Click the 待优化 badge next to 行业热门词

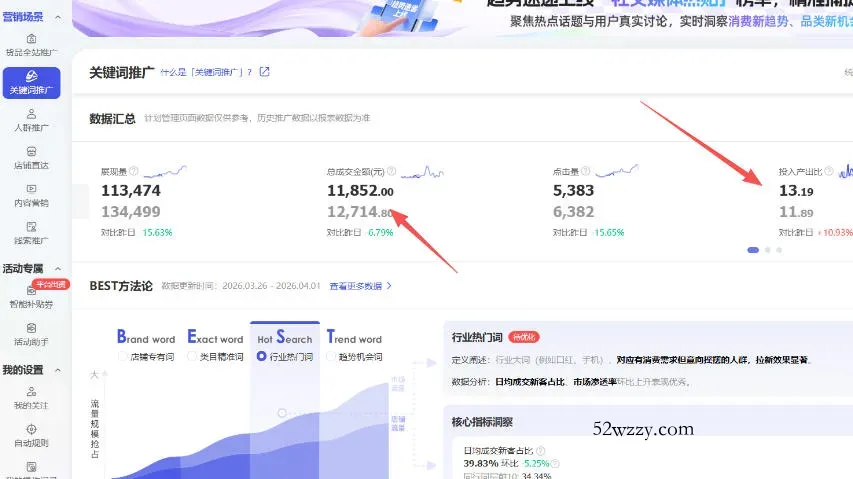coord(523,337)
